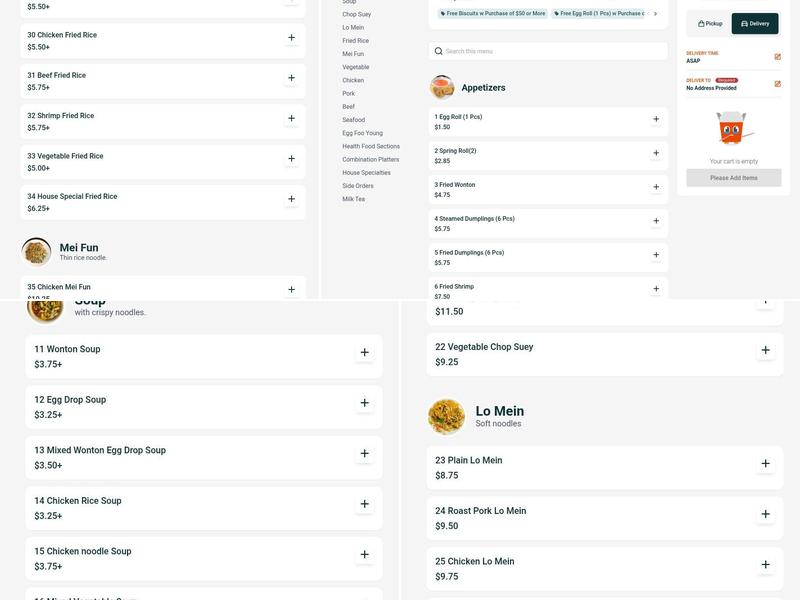Go to Combination Platters section

370,159
